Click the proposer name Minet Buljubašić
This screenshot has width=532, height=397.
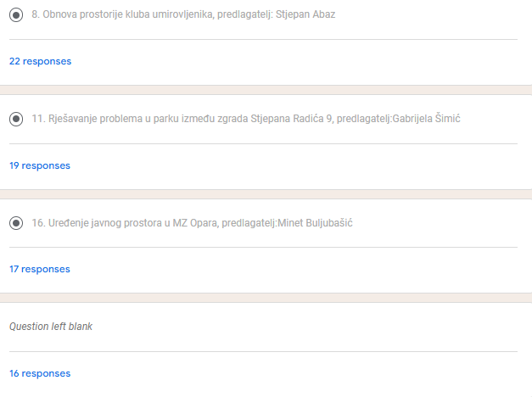pos(315,223)
